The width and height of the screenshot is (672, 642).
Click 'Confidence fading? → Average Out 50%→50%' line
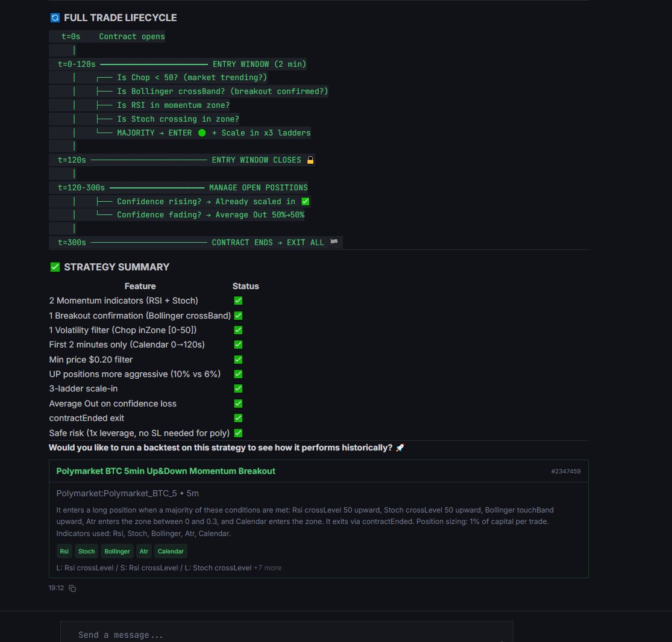pyautogui.click(x=210, y=215)
